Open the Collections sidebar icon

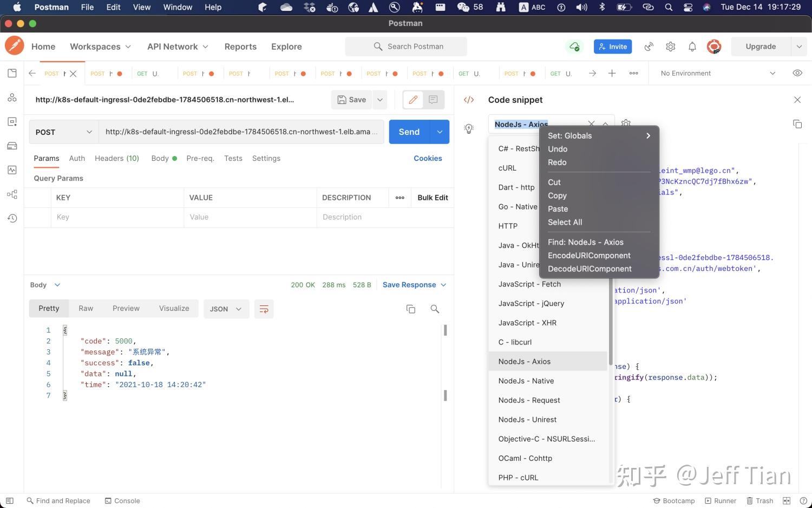[x=12, y=74]
